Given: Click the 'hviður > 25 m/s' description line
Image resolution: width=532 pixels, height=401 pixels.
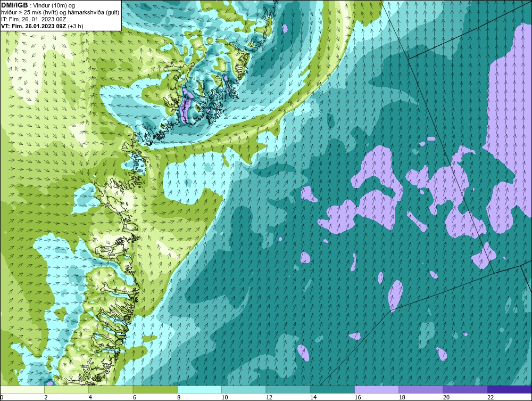Looking at the screenshot, I should [60, 12].
